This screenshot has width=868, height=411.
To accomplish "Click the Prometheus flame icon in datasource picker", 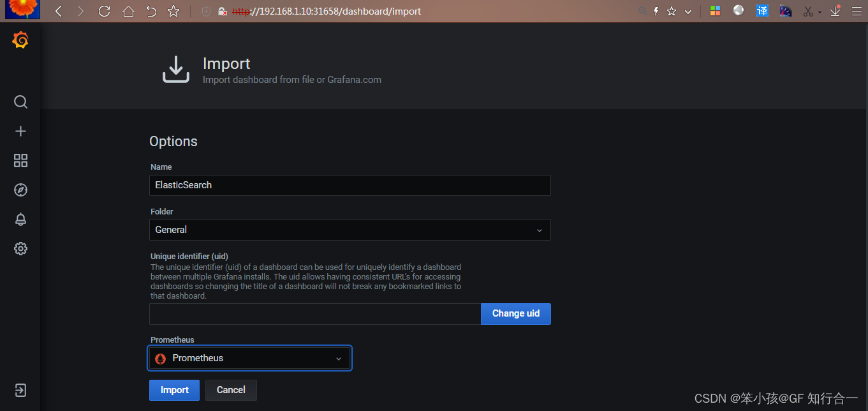I will pyautogui.click(x=161, y=359).
